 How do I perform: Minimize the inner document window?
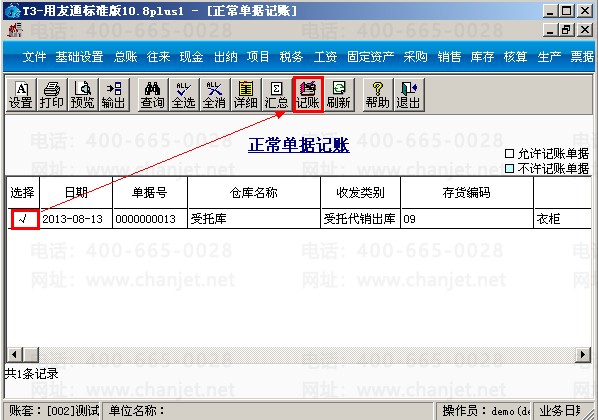pos(550,29)
